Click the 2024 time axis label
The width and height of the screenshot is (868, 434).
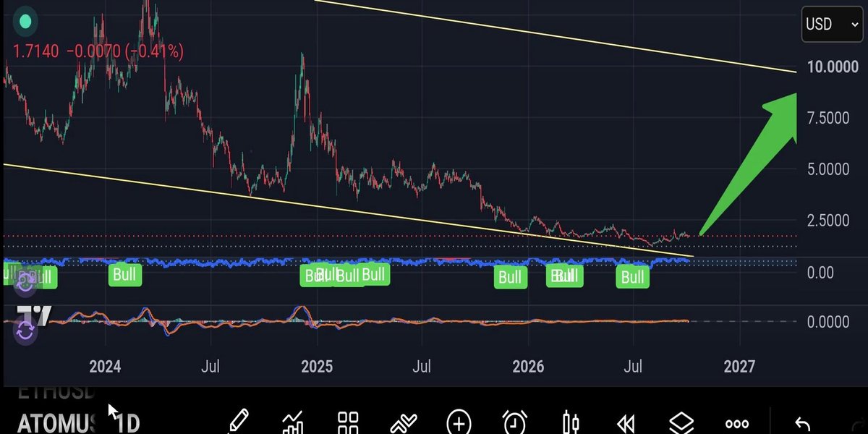pyautogui.click(x=105, y=366)
